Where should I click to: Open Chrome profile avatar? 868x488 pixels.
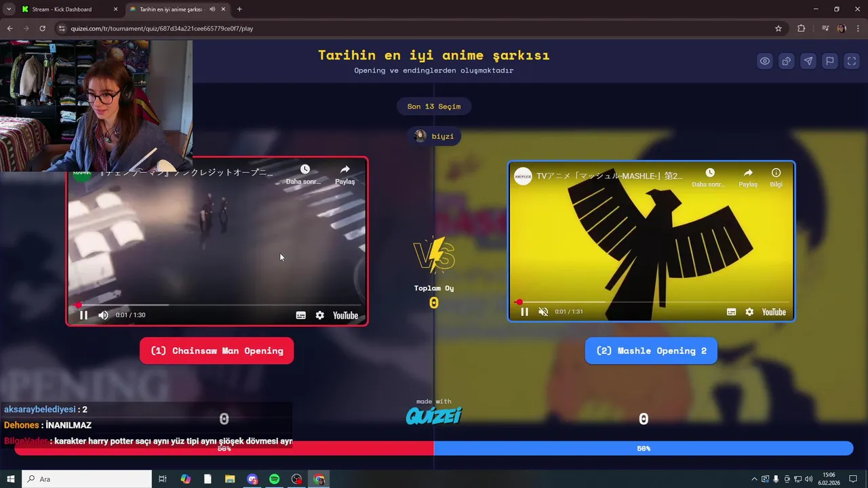tap(842, 28)
